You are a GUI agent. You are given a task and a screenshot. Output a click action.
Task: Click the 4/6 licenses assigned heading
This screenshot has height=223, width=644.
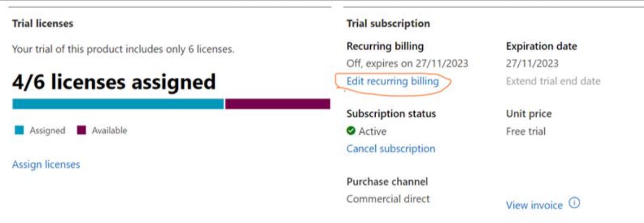(x=114, y=82)
